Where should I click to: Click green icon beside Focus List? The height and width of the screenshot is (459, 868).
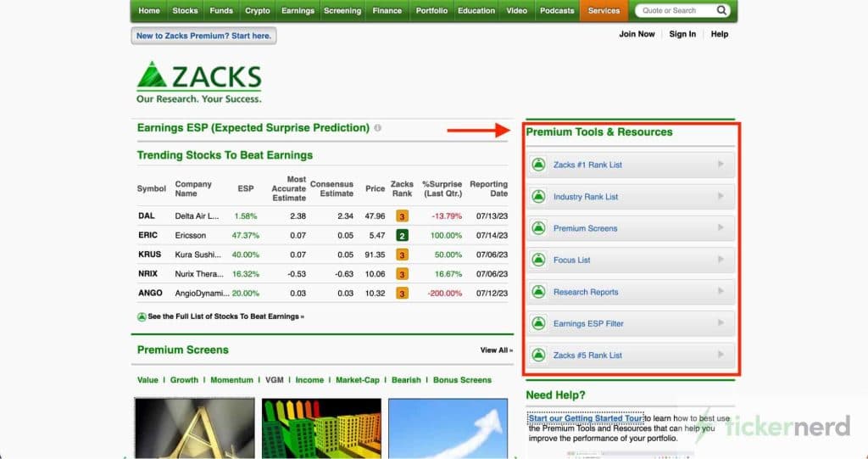click(x=538, y=260)
